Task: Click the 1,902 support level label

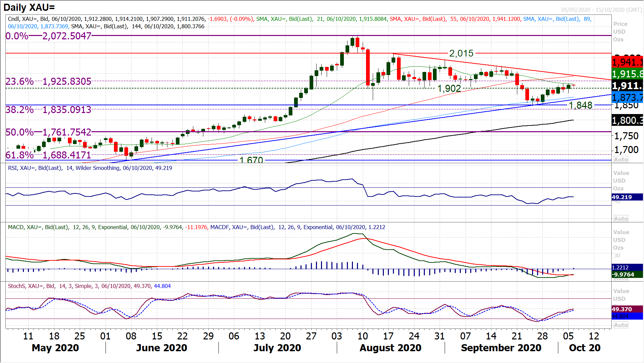Action: point(449,88)
